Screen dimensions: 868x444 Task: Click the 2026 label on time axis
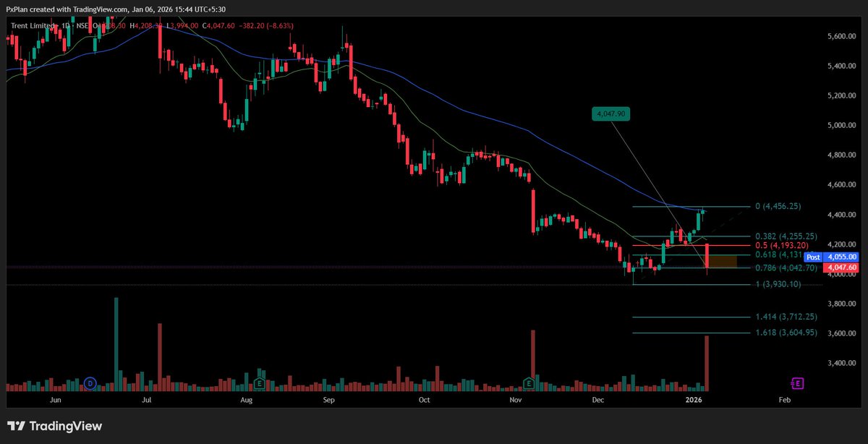click(x=694, y=399)
